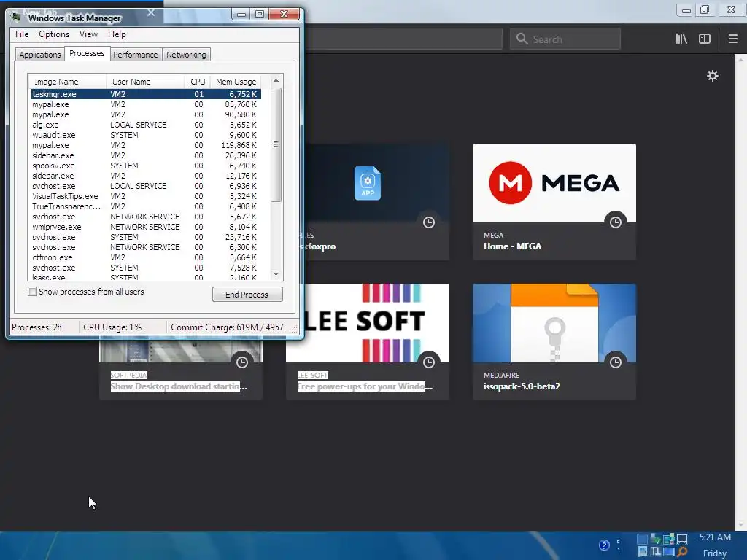Open the View menu in Task Manager

[88, 34]
